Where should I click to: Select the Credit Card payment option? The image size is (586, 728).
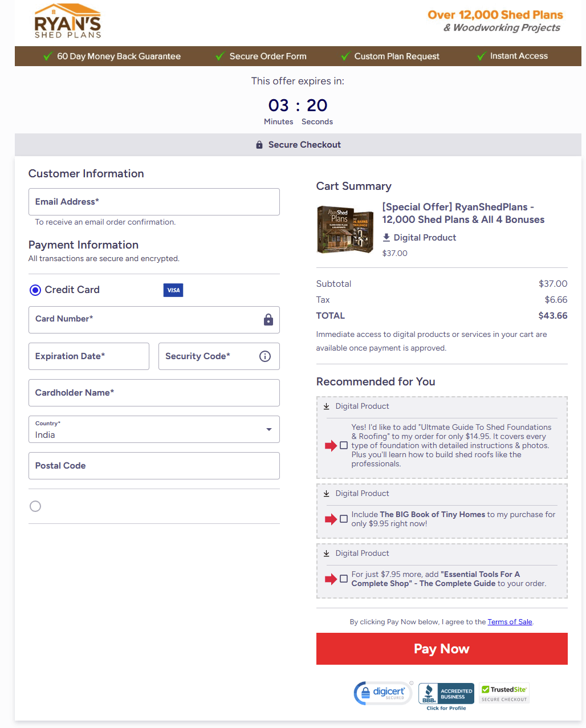tap(35, 290)
